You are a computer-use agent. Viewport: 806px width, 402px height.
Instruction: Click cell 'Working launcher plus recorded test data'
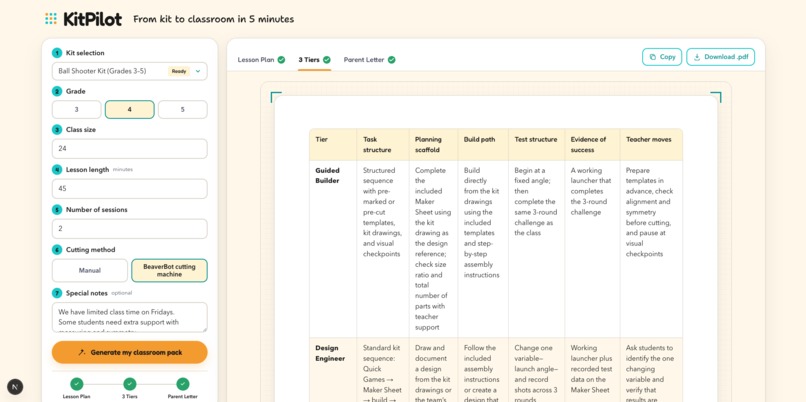pyautogui.click(x=592, y=370)
